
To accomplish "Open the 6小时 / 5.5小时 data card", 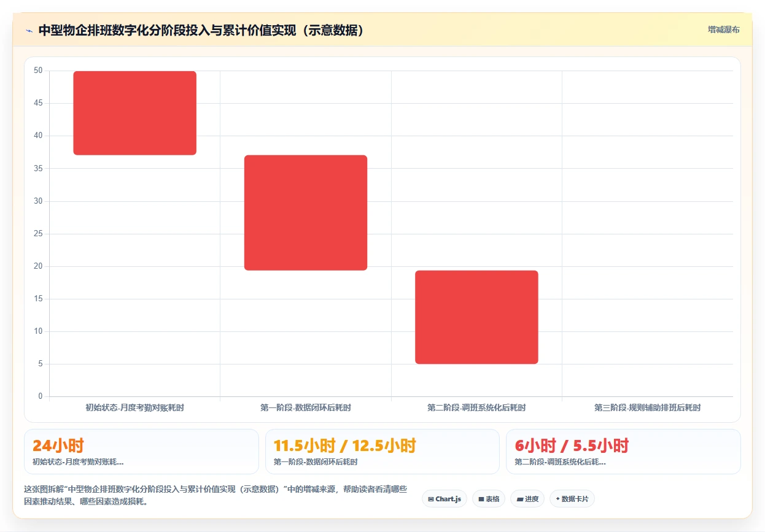I will 623,452.
